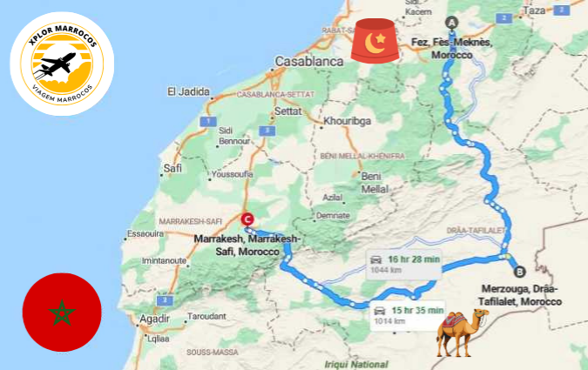Click the Casablanca city label
This screenshot has height=370, width=588.
pos(309,62)
